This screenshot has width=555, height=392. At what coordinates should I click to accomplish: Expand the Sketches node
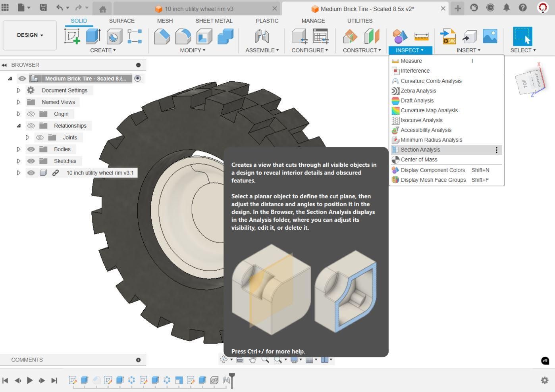[x=18, y=161]
